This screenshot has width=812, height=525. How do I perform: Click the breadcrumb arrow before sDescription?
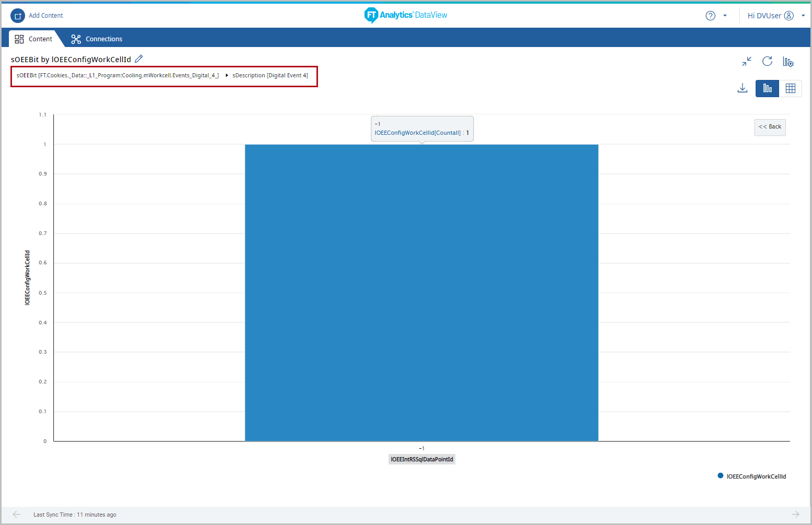point(227,76)
